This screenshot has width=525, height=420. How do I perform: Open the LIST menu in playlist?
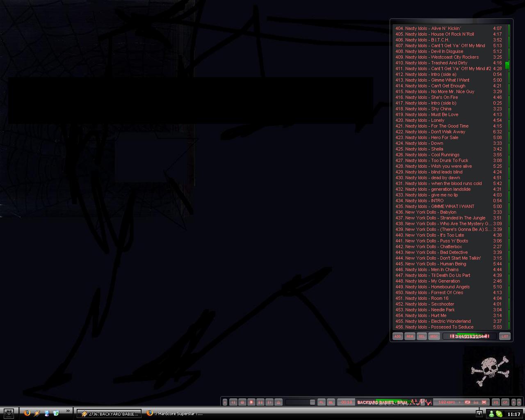[505, 336]
